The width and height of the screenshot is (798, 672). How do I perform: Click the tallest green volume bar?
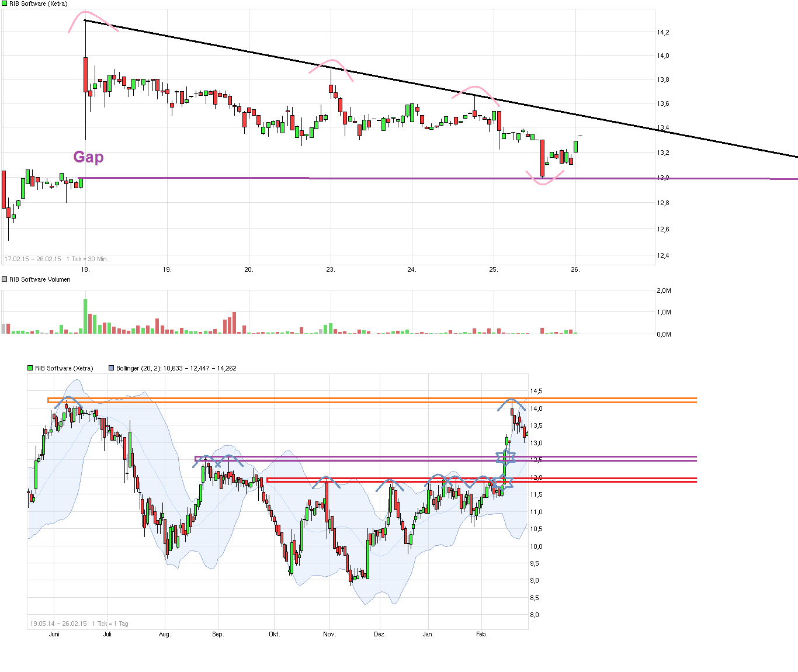(85, 316)
